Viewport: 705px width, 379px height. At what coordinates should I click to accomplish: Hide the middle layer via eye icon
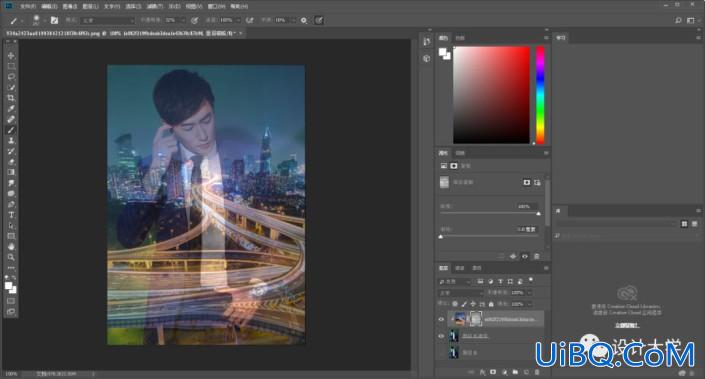pyautogui.click(x=441, y=336)
